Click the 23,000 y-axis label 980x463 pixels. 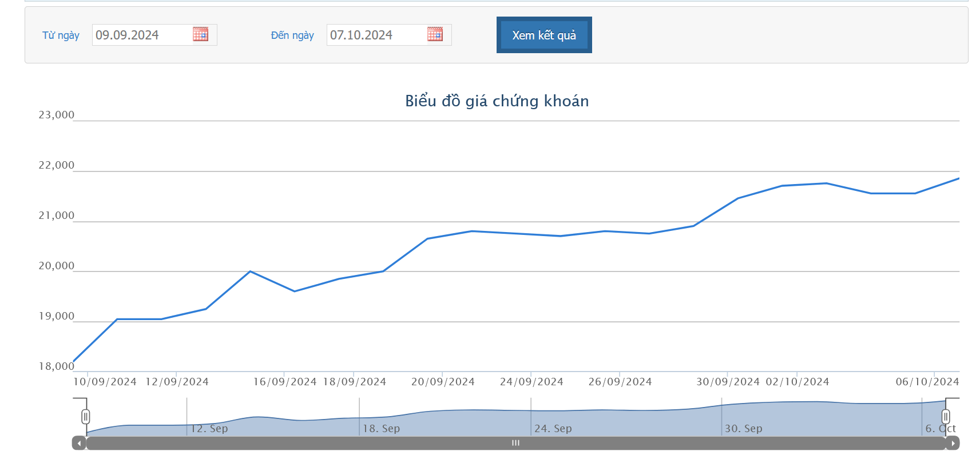tap(57, 115)
